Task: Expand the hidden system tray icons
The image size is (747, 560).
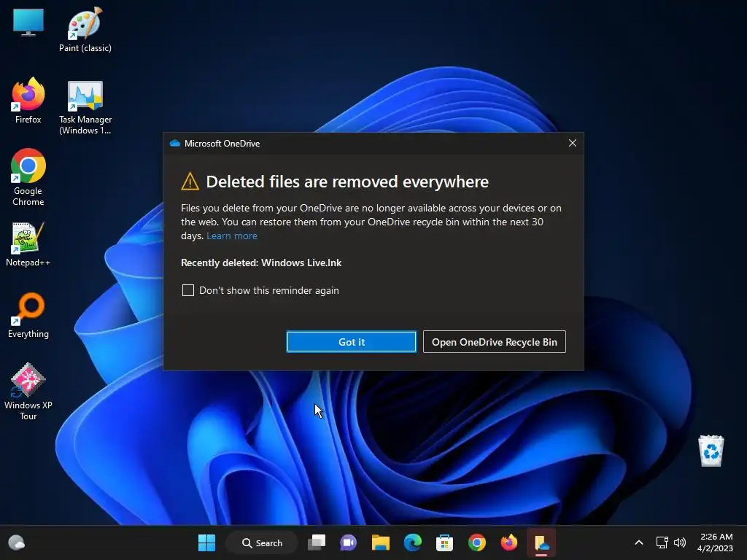Action: click(x=639, y=542)
